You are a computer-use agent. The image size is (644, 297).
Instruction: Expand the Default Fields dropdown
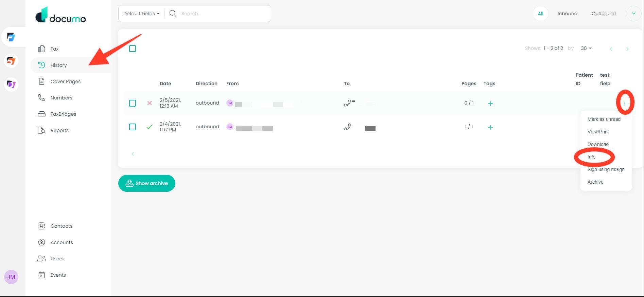[x=141, y=14]
